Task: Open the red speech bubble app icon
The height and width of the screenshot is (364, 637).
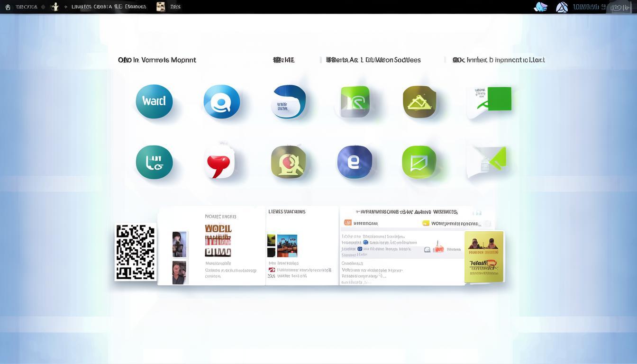Action: tap(219, 162)
